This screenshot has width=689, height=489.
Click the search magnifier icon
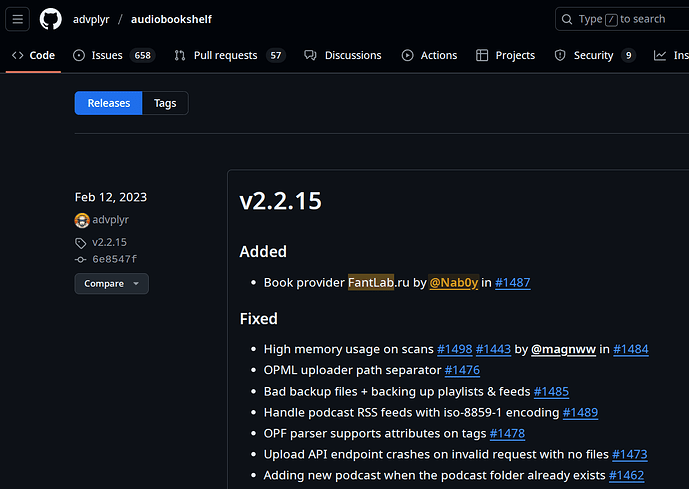(x=567, y=19)
